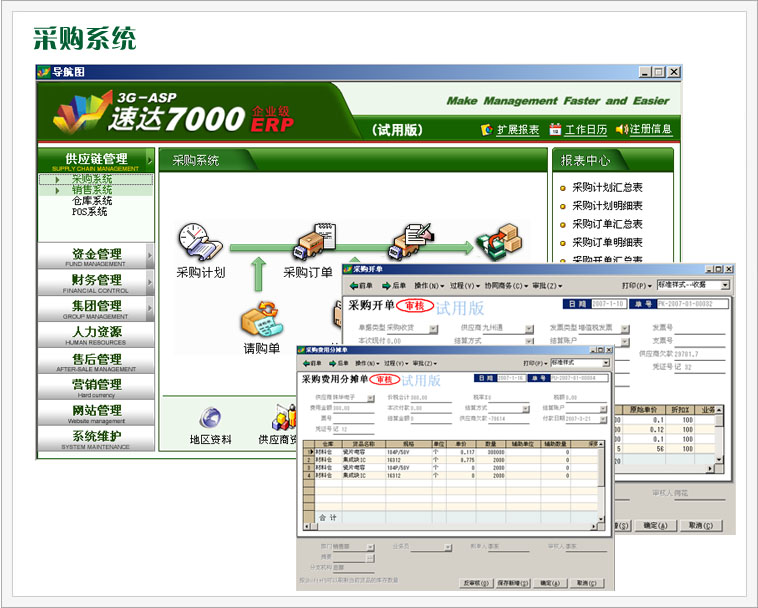Select 仓库系统 in supply chain tree

[x=92, y=201]
